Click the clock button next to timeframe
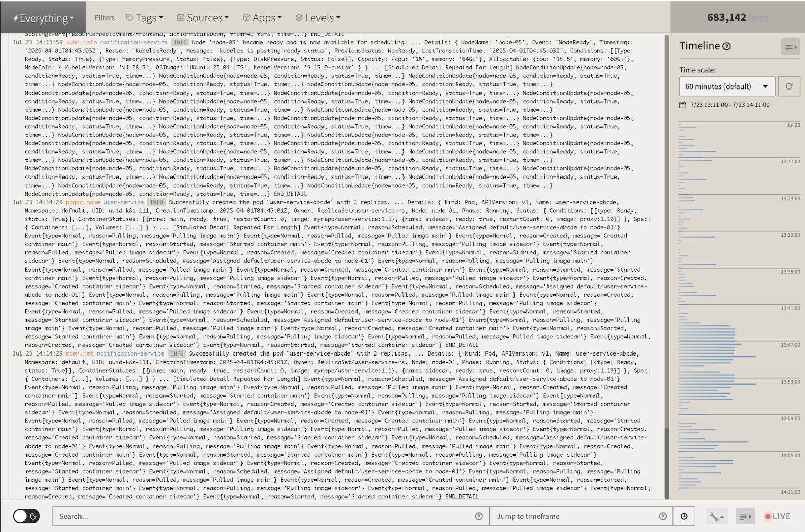The height and width of the screenshot is (532, 805). [684, 516]
